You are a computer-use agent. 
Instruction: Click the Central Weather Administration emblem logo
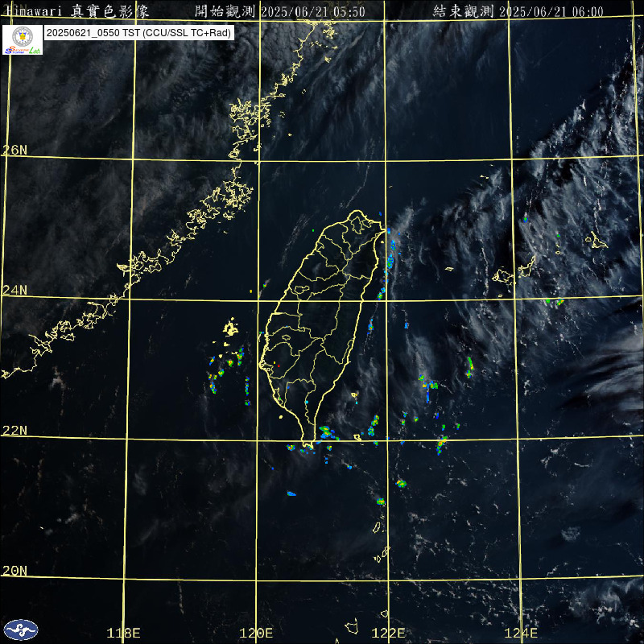(21, 630)
